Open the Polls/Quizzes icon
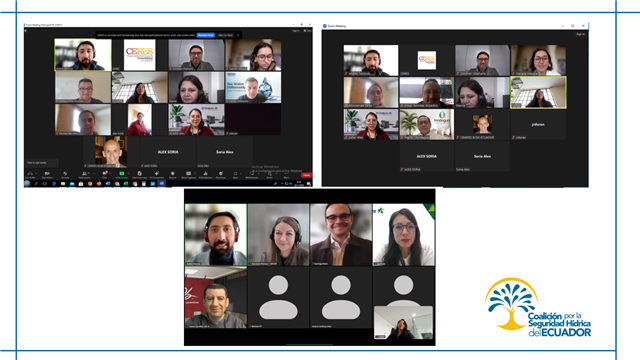The image size is (640, 360). (205, 173)
